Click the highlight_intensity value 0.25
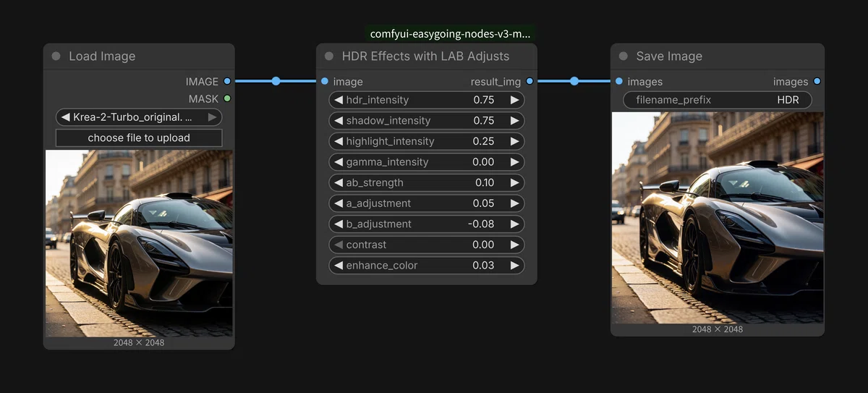The image size is (868, 393). click(x=484, y=141)
